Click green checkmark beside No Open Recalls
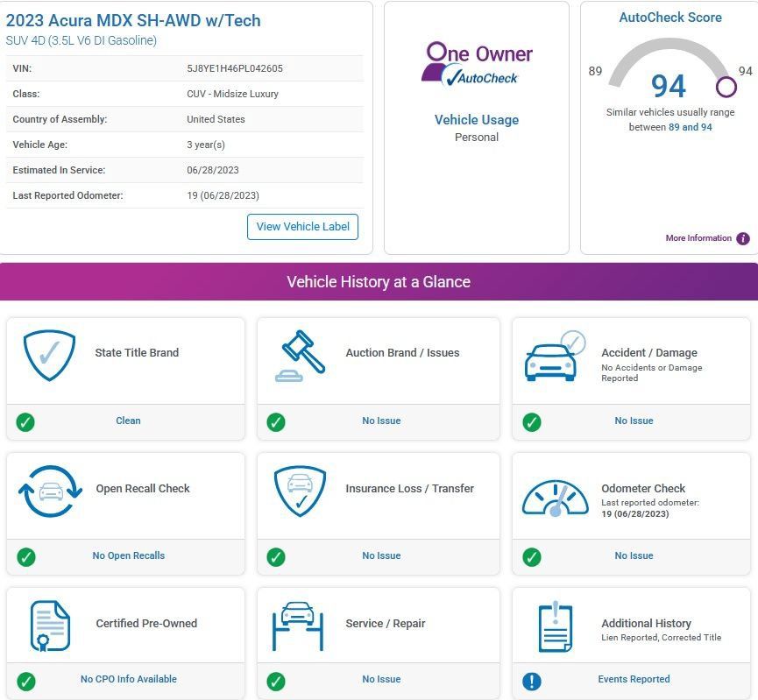 click(26, 557)
